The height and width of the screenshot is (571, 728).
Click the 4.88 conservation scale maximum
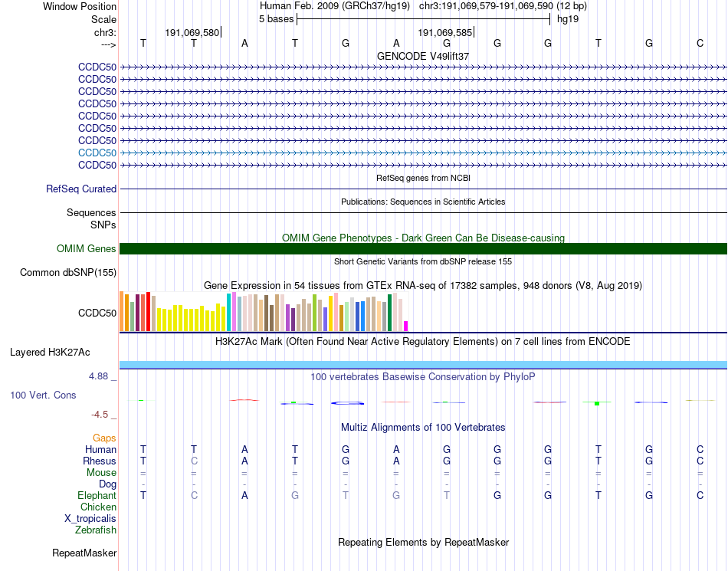pyautogui.click(x=98, y=376)
